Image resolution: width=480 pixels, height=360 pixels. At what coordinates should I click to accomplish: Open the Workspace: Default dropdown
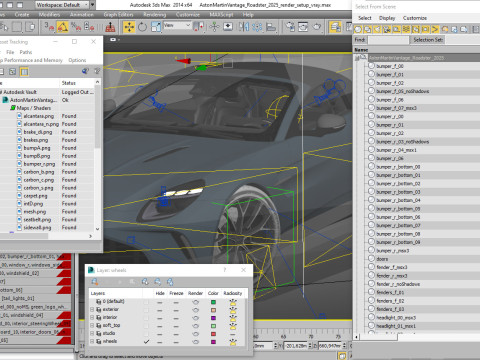[62, 5]
